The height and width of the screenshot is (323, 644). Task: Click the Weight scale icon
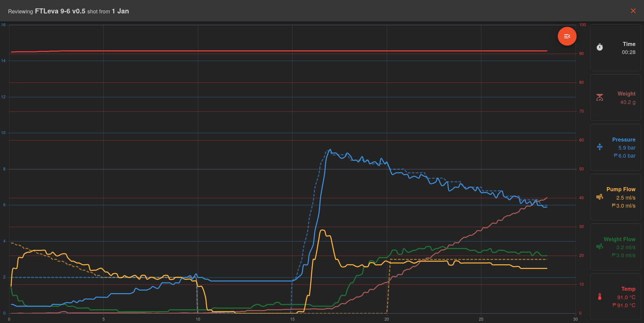click(x=600, y=97)
